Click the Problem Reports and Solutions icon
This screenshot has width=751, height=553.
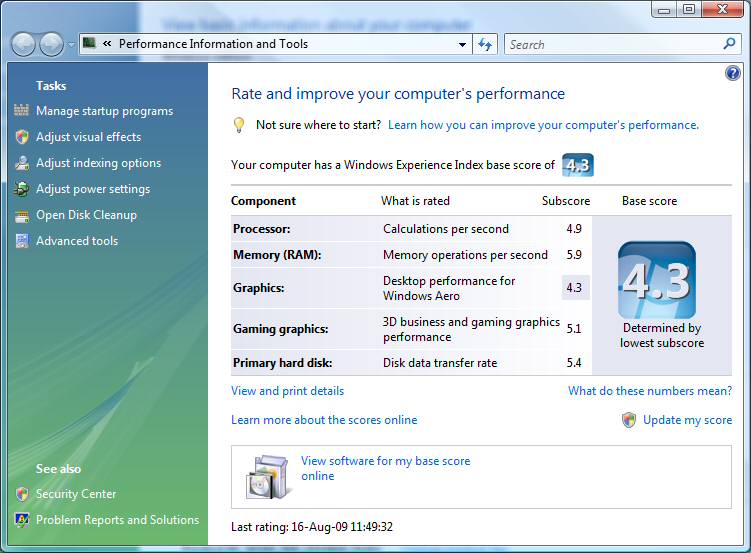tap(22, 519)
